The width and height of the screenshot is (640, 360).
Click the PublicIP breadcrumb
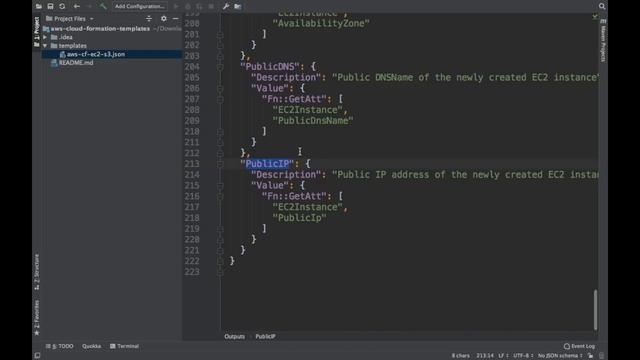click(265, 336)
